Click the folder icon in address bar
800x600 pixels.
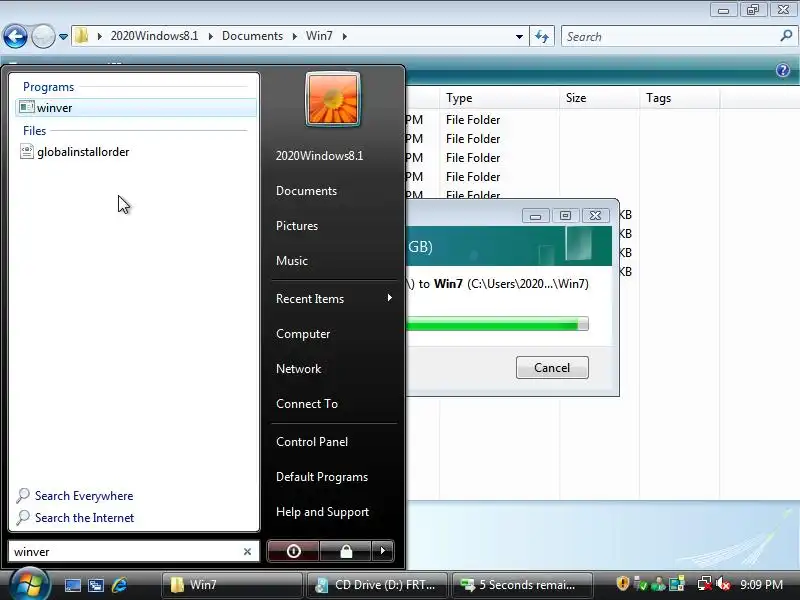[x=82, y=36]
